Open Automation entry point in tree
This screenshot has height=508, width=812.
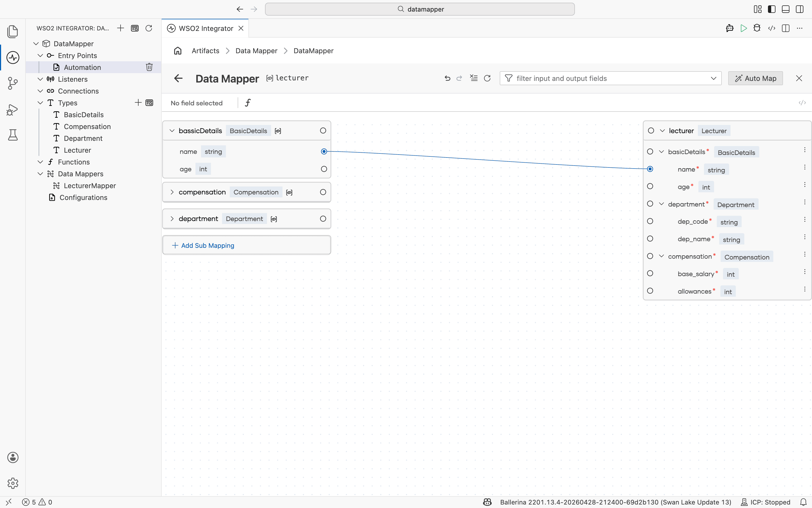[x=82, y=67]
